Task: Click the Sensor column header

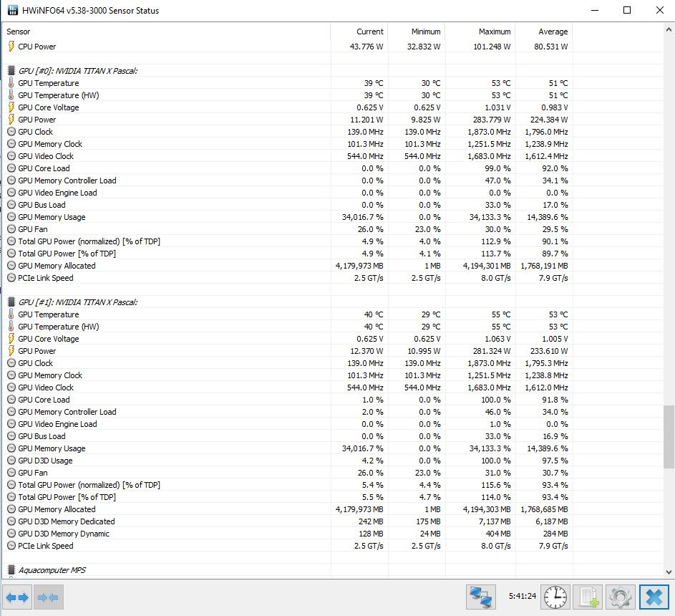Action: (19, 32)
